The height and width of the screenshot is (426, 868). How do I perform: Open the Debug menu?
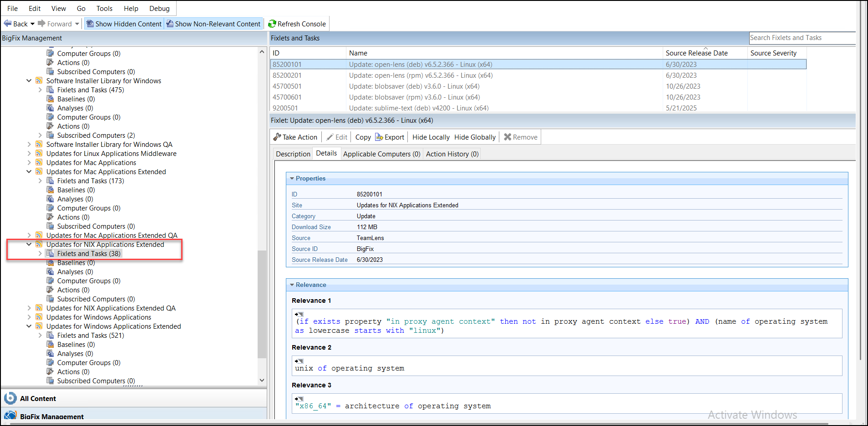[x=159, y=8]
